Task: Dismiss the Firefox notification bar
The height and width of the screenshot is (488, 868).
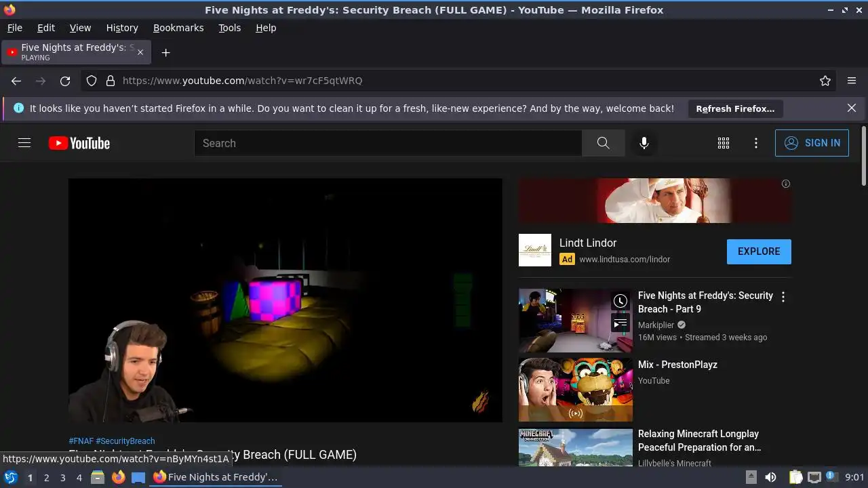Action: click(x=852, y=108)
